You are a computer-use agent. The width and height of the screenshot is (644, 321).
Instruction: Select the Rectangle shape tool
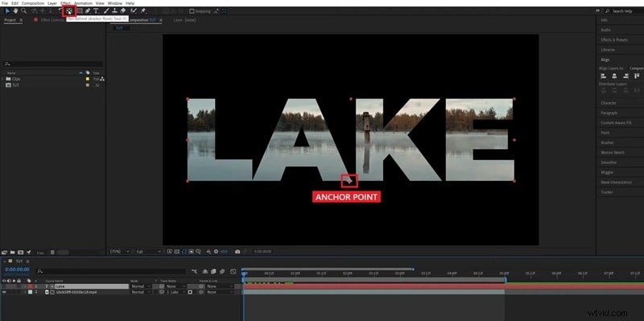[x=80, y=10]
